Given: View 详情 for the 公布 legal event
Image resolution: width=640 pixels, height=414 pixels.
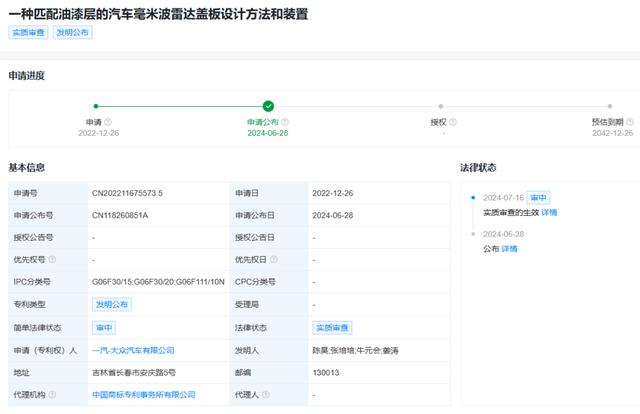Looking at the screenshot, I should tap(510, 248).
